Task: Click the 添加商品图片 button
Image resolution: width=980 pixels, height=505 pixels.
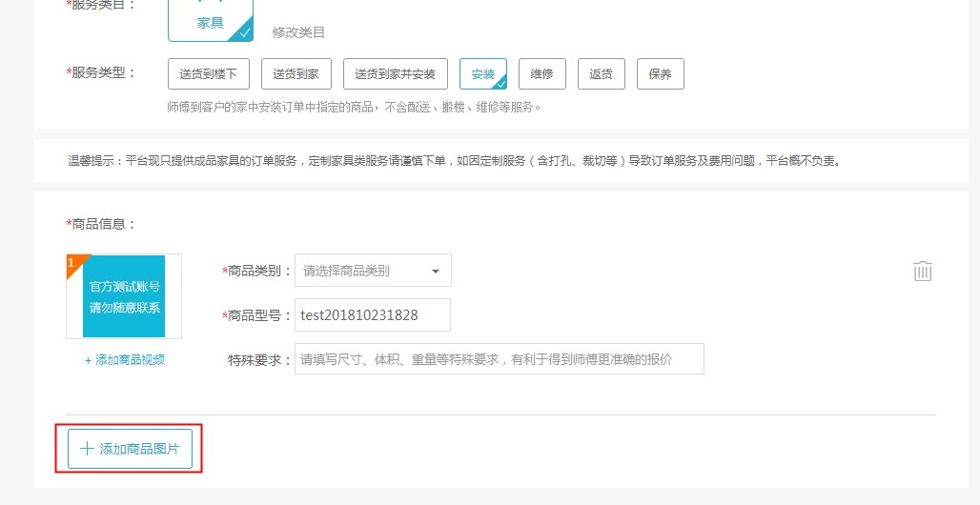Action: tap(130, 449)
